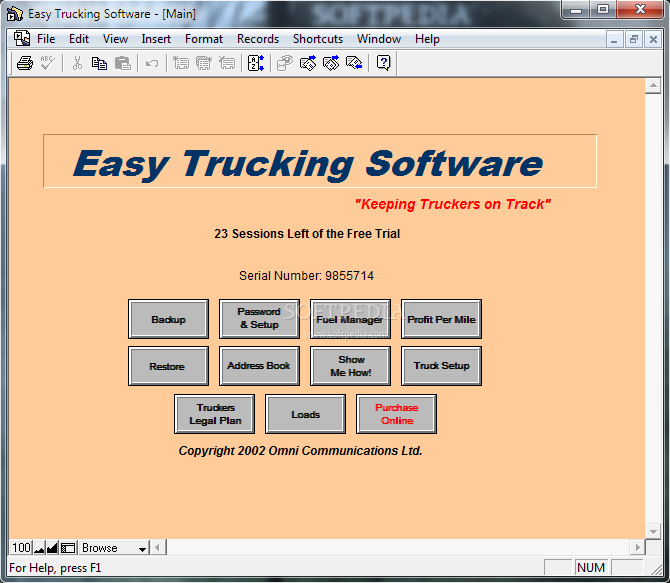Click the Duplicate Record toolbar icon
The image size is (670, 583).
click(204, 63)
